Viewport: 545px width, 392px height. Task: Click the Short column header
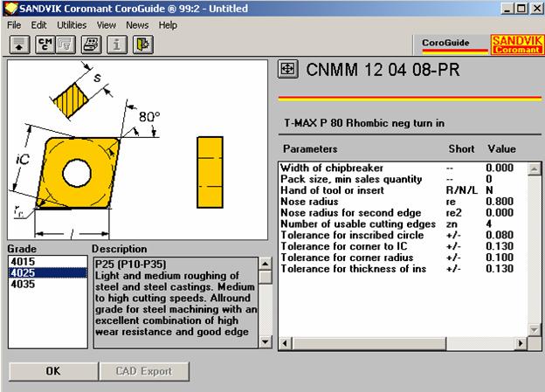coord(461,149)
